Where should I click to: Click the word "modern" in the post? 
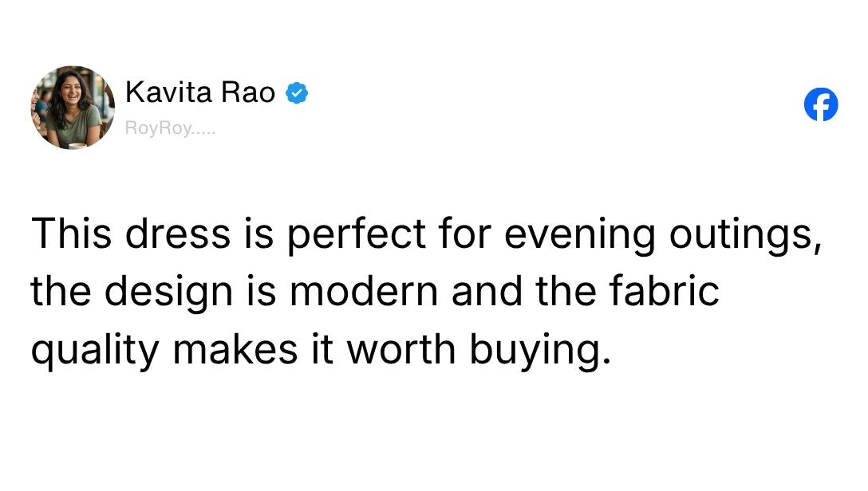(x=363, y=292)
